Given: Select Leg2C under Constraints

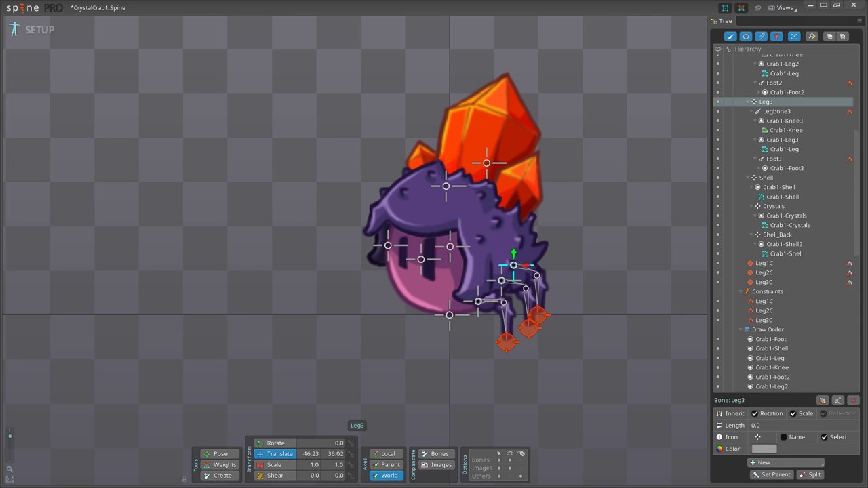Looking at the screenshot, I should pyautogui.click(x=764, y=310).
